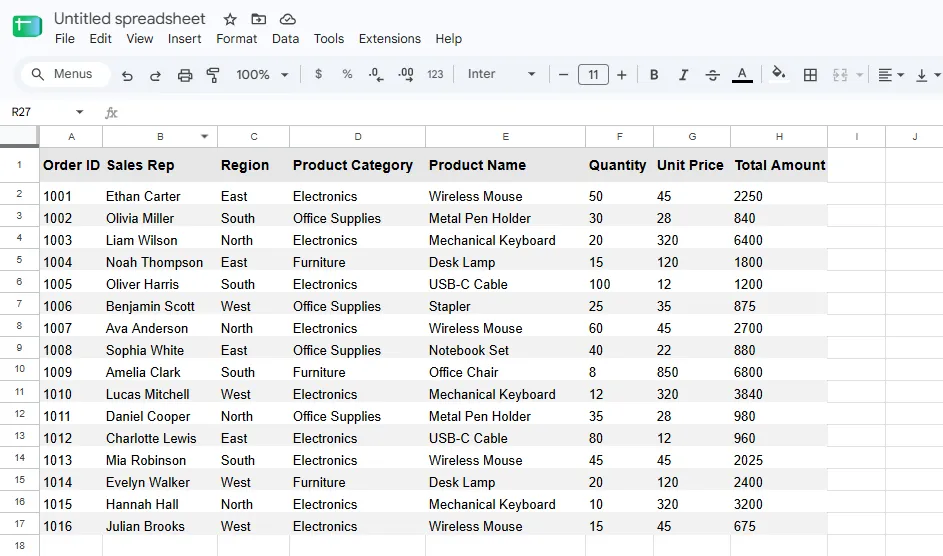
Task: Star the Untitled spreadsheet
Action: point(230,19)
